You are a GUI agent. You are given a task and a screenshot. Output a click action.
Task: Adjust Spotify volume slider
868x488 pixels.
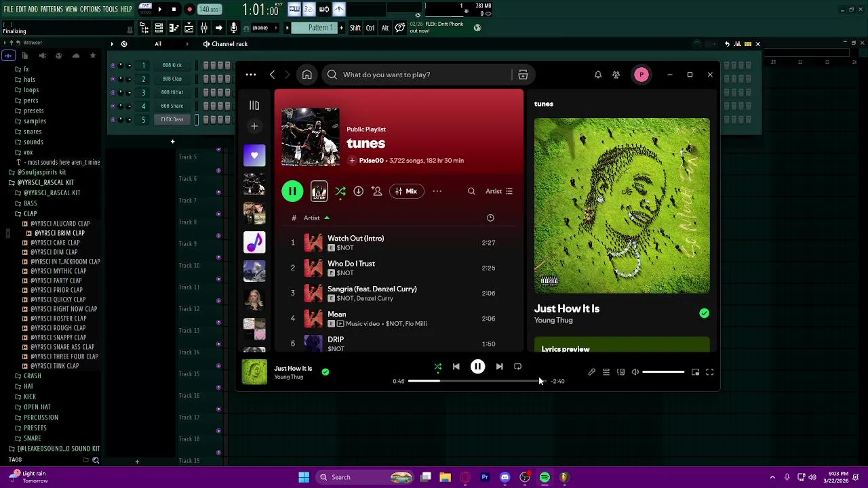pos(663,372)
